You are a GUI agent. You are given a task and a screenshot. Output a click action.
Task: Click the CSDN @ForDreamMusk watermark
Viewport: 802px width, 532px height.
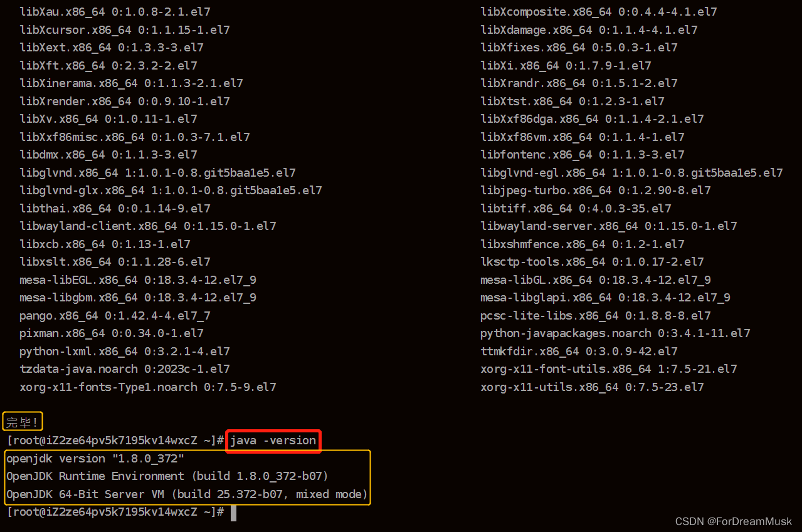(x=734, y=521)
